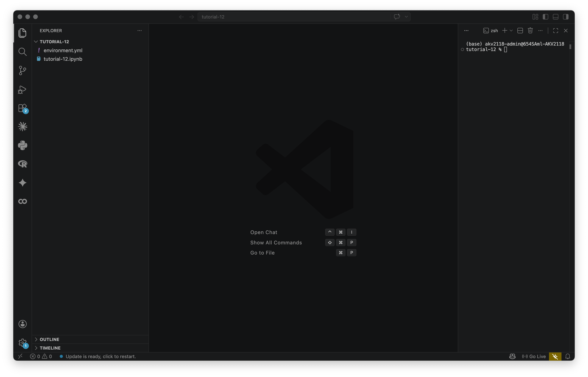Open the Accounts menu icon

pyautogui.click(x=23, y=324)
